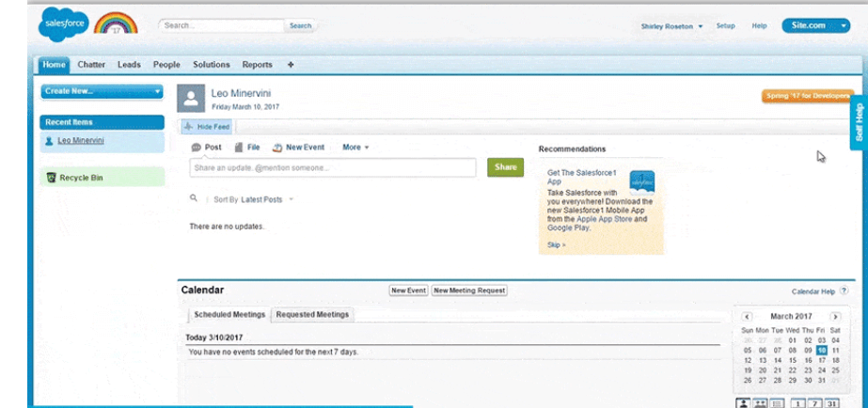Open the Home tab
Viewport: 868px width, 408px height.
pyautogui.click(x=54, y=65)
